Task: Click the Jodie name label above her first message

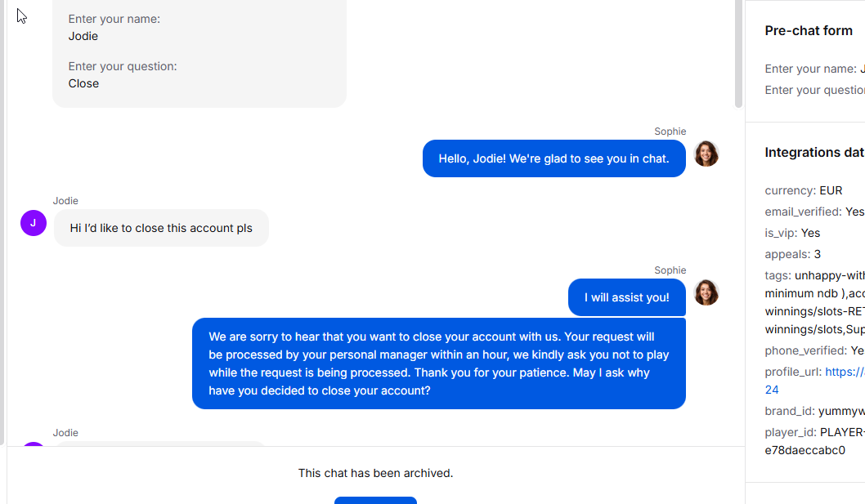Action: click(x=65, y=201)
